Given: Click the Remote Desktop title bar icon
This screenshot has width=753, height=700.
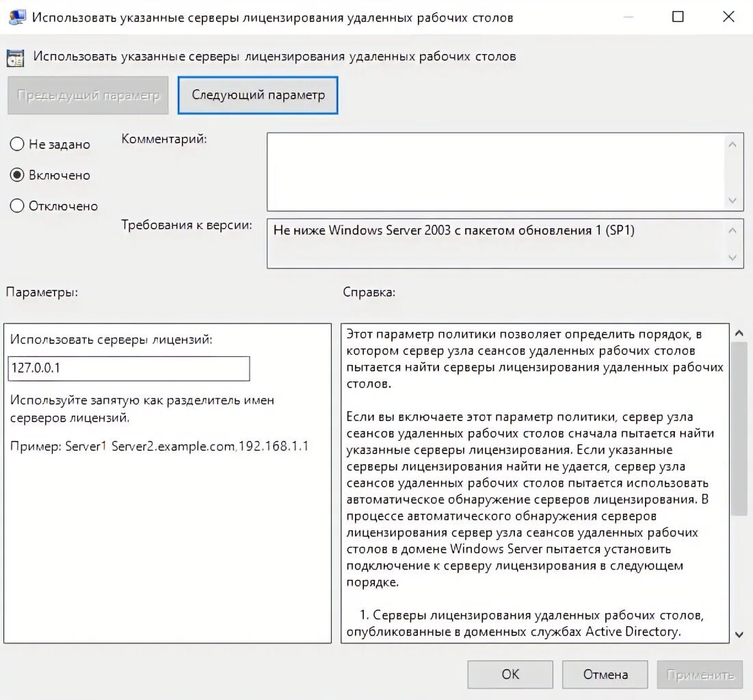Looking at the screenshot, I should point(17,17).
